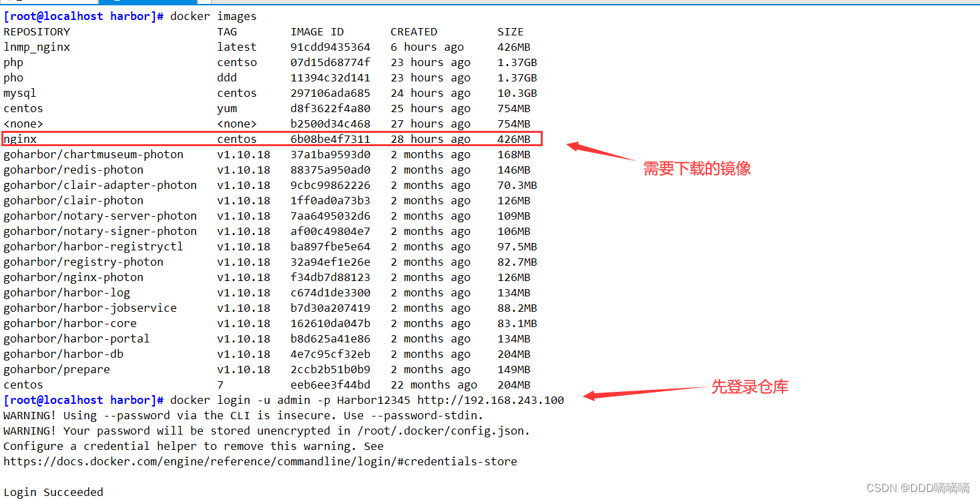Screen dimensions: 980x500
Task: Click the nginx repository name in the boxed row
Action: [20, 139]
